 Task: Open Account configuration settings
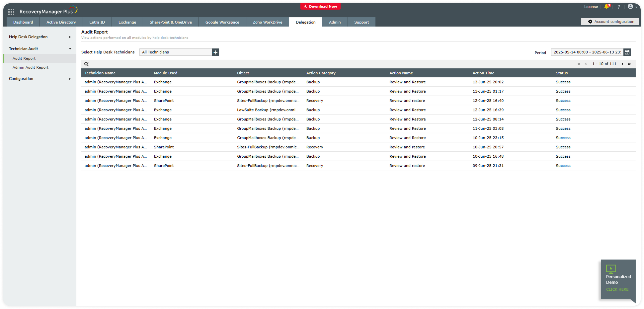[611, 22]
